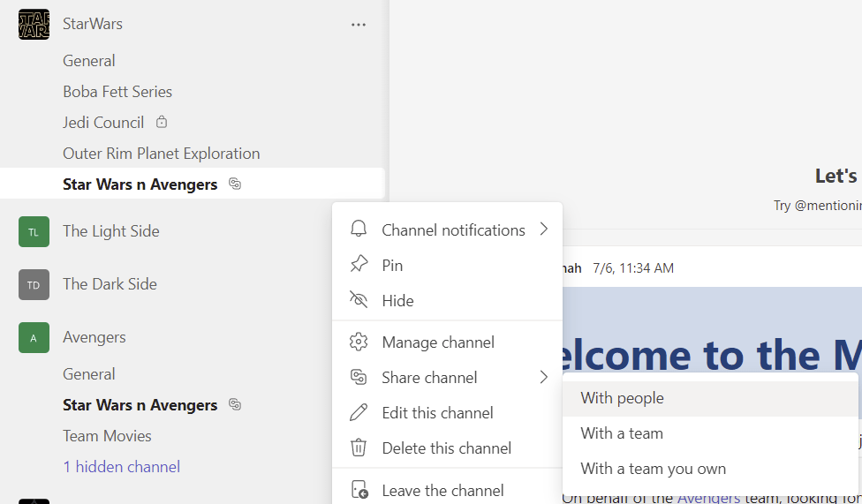The width and height of the screenshot is (862, 504).
Task: Click the trash icon for Delete this channel
Action: coord(359,448)
